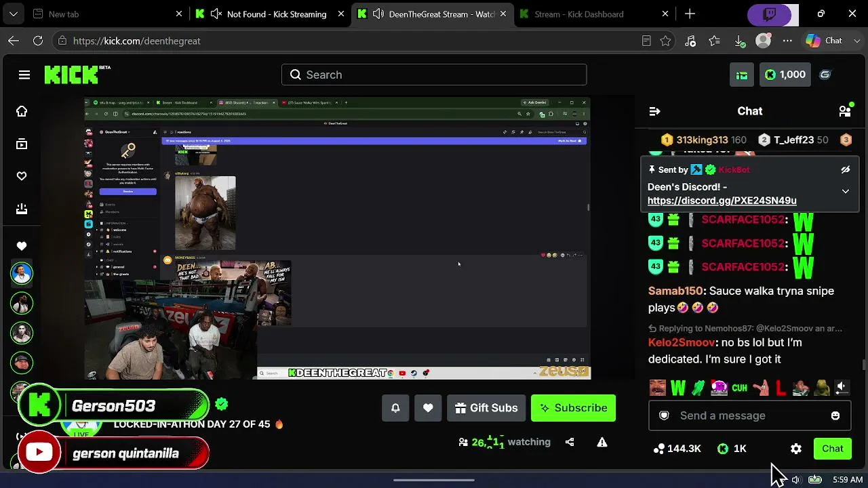Open the Home icon in the sidebar
Screen dimensions: 868x488
click(22, 111)
